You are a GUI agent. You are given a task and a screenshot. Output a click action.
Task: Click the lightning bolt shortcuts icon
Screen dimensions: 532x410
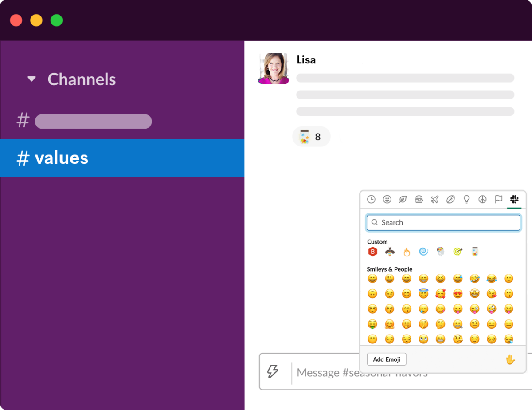pyautogui.click(x=273, y=372)
